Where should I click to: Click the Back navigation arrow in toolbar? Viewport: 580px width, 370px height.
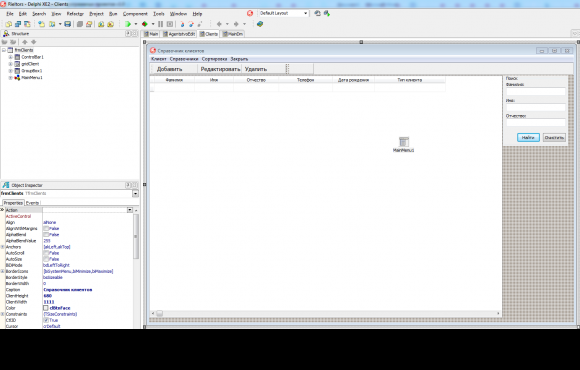[x=219, y=24]
